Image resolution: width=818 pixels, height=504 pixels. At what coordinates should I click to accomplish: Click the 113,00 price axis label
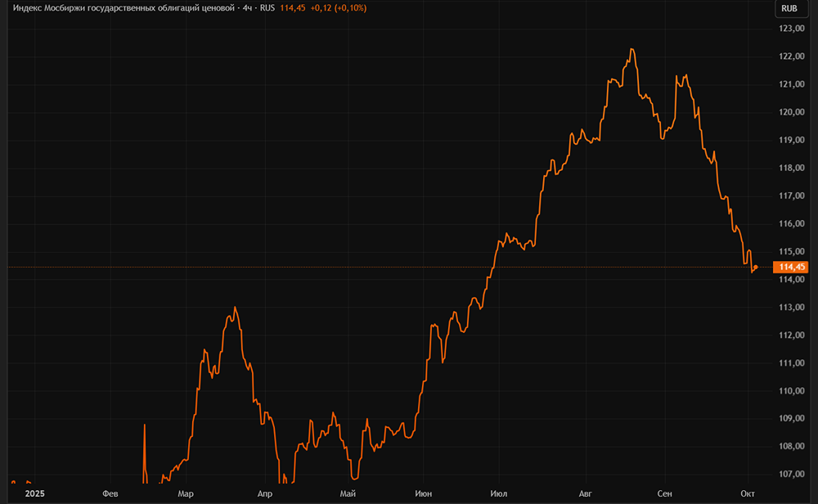[791, 308]
